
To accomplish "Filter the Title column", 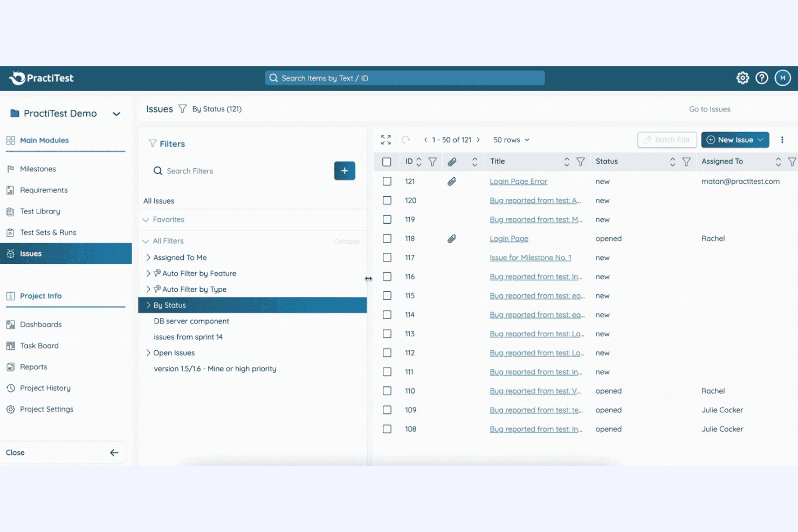I will [581, 162].
